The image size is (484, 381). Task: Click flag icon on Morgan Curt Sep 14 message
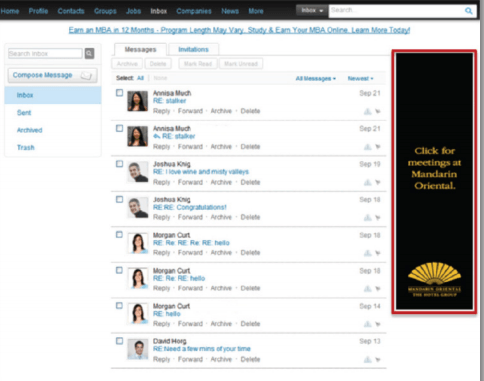tap(367, 324)
